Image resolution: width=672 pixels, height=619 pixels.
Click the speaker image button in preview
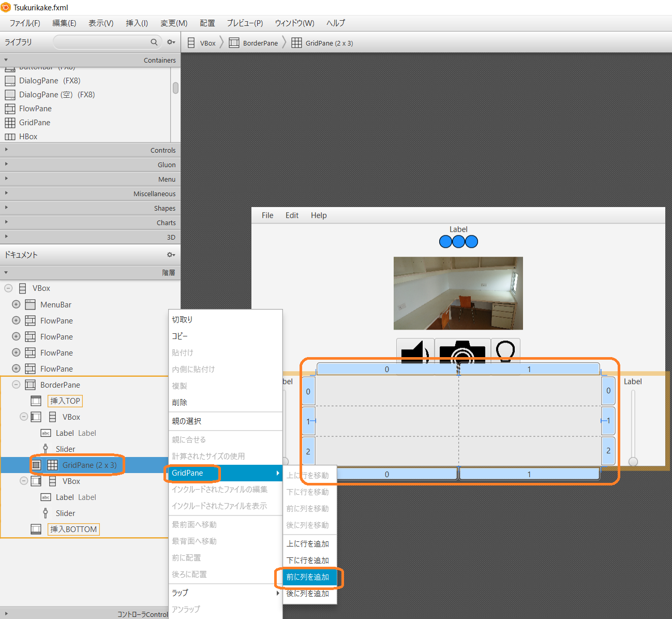pyautogui.click(x=415, y=351)
